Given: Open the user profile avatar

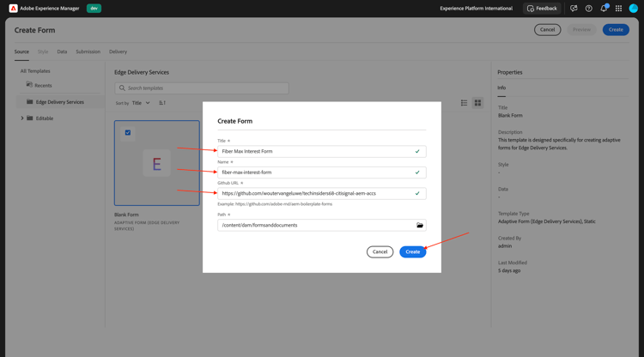Looking at the screenshot, I should [634, 9].
